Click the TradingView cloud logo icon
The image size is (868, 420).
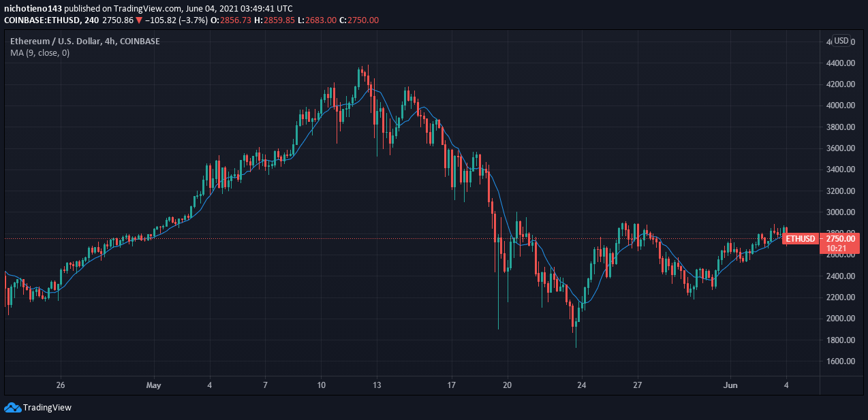pos(12,407)
